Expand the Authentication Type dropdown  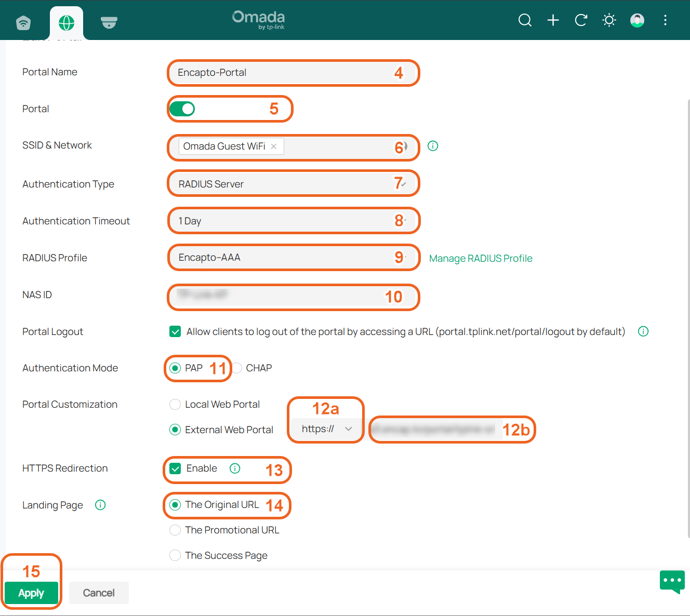(294, 184)
